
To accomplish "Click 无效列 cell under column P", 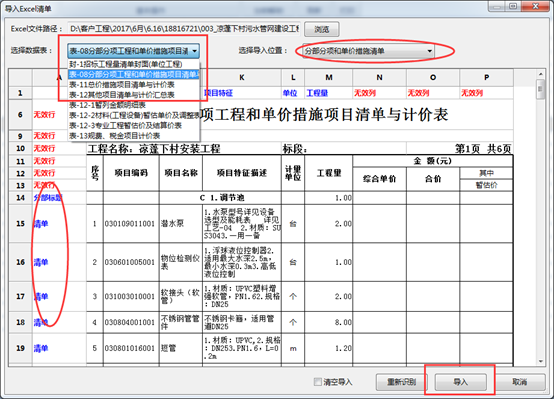I will (487, 93).
